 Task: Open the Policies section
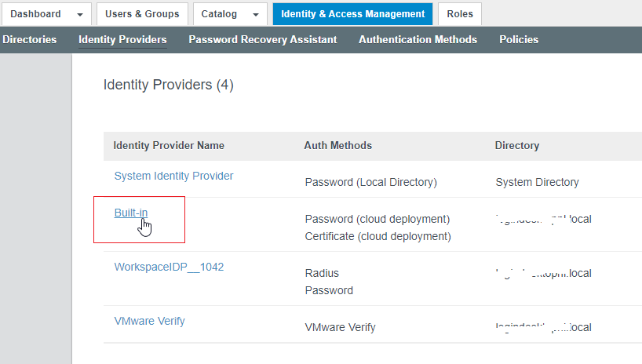click(519, 39)
